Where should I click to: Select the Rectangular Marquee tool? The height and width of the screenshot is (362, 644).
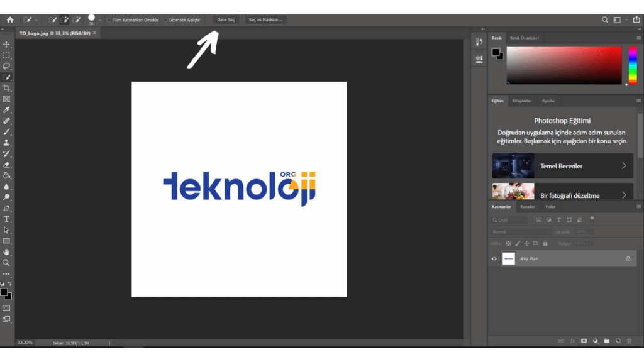pos(6,55)
